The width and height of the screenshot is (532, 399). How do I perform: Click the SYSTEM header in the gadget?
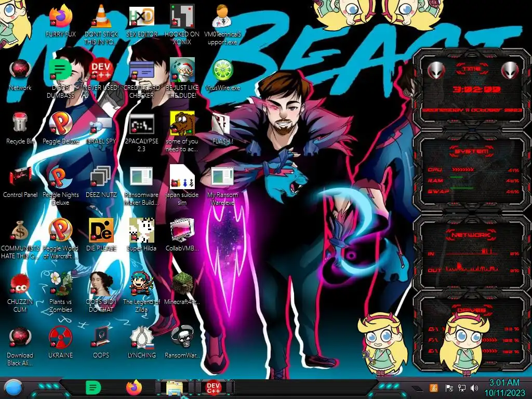pos(472,151)
